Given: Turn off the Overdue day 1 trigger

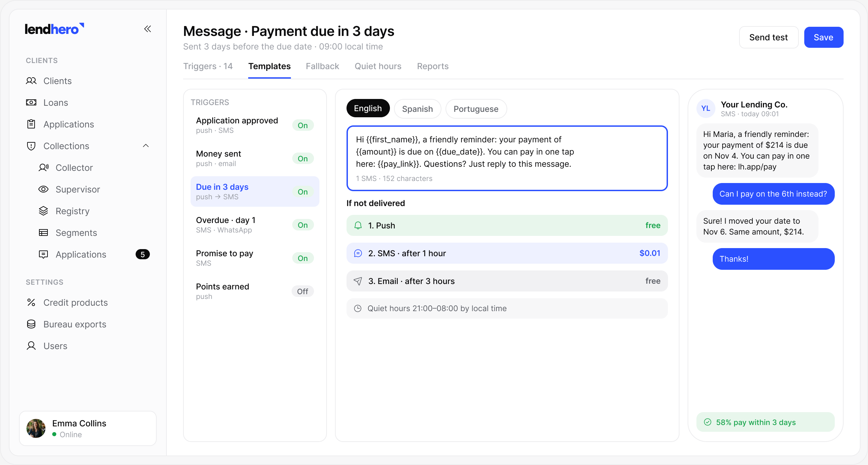Looking at the screenshot, I should coord(303,225).
